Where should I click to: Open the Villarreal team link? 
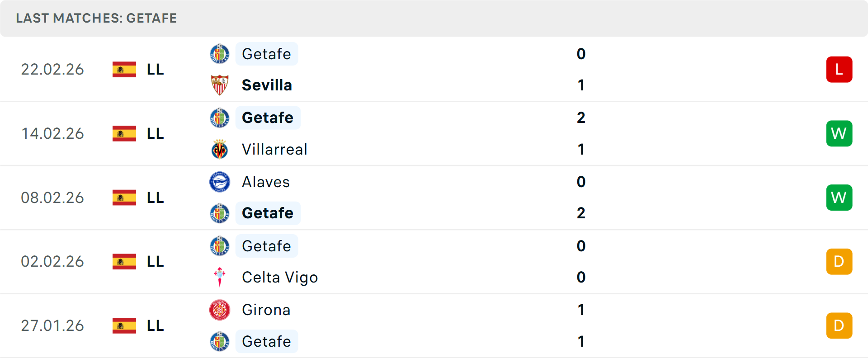274,149
